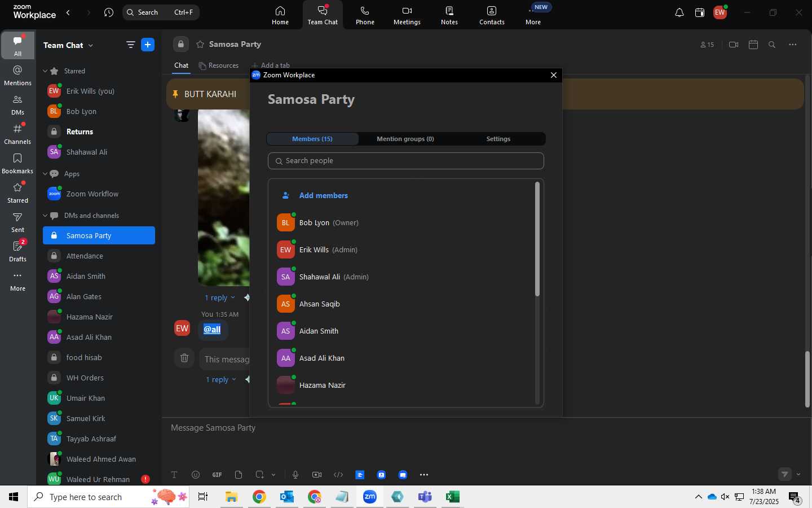Screen dimensions: 812x508
Task: Open DMs in the left sidebar
Action: point(17,105)
